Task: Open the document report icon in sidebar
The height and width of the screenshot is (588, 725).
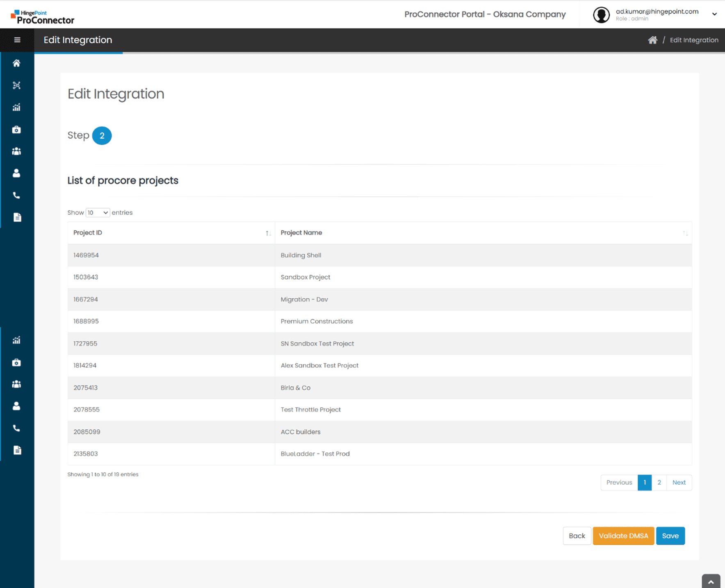Action: tap(17, 217)
